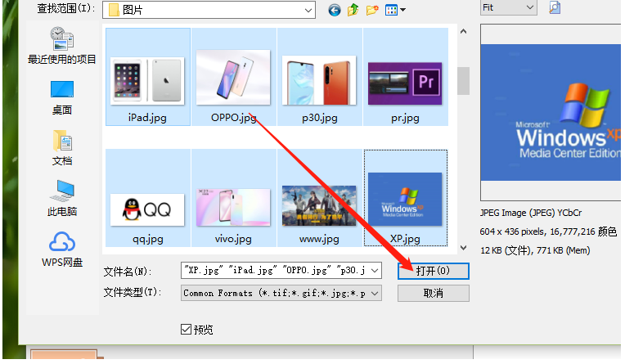The width and height of the screenshot is (625, 364).
Task: Open 最近使用的项目 in sidebar
Action: pos(62,46)
